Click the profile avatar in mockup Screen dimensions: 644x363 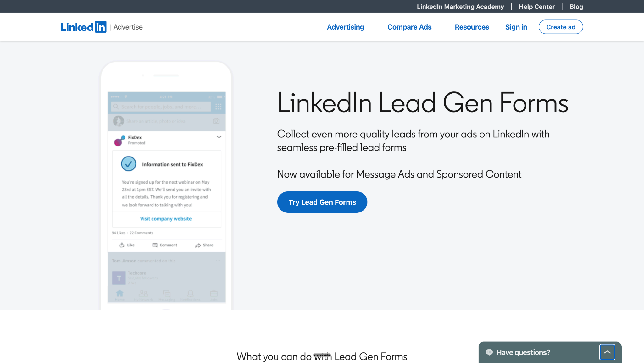tap(118, 121)
